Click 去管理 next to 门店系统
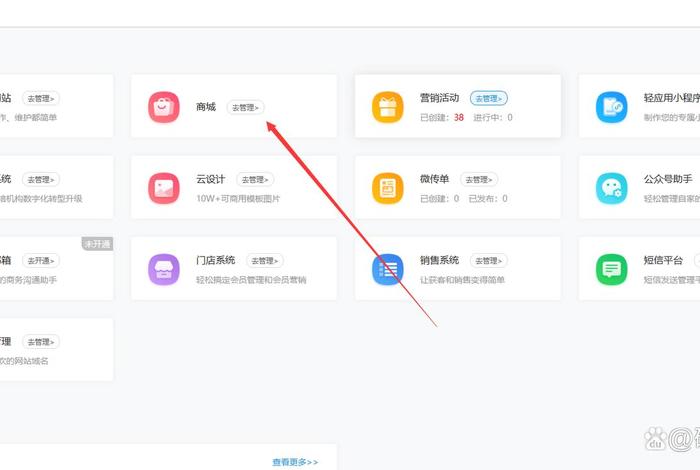Viewport: 700px width, 470px height. coord(265,261)
